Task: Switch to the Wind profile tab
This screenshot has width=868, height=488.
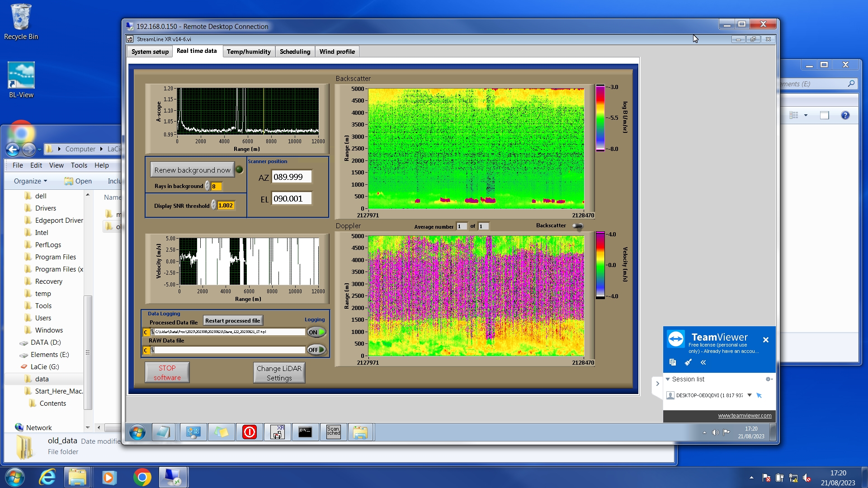Action: 337,52
